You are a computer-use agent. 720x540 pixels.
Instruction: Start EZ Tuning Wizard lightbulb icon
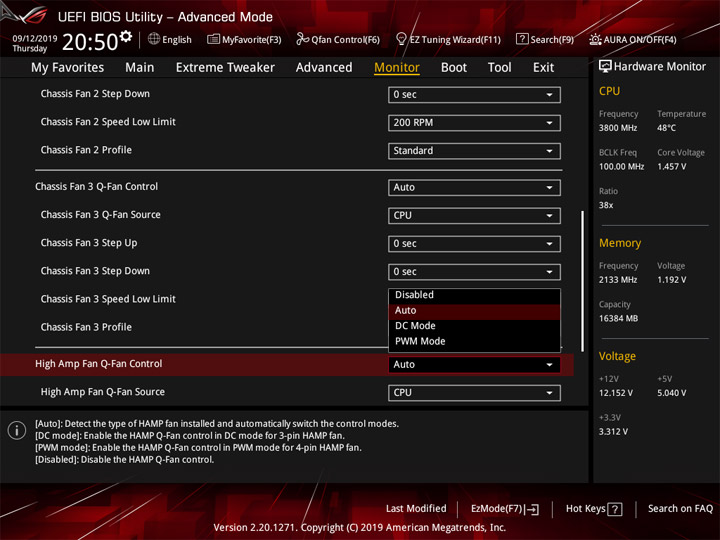coord(401,39)
